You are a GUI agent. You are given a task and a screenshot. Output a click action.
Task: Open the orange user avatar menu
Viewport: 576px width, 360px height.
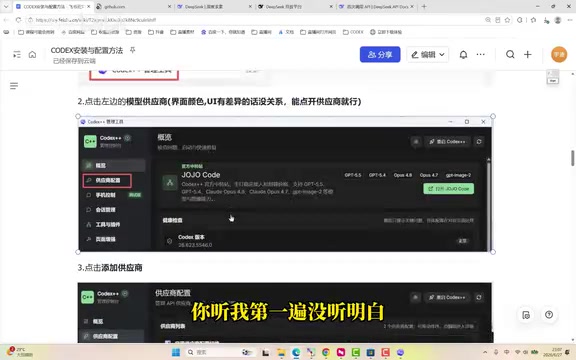tap(559, 54)
